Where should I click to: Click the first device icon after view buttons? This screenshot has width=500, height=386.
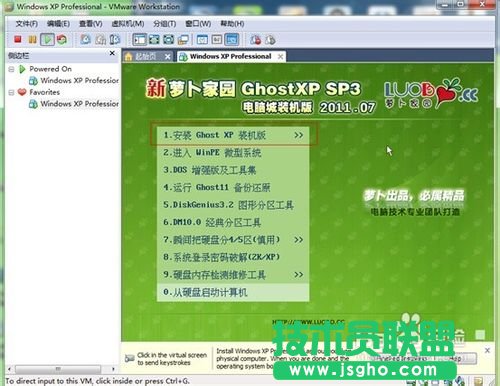pyautogui.click(x=256, y=40)
